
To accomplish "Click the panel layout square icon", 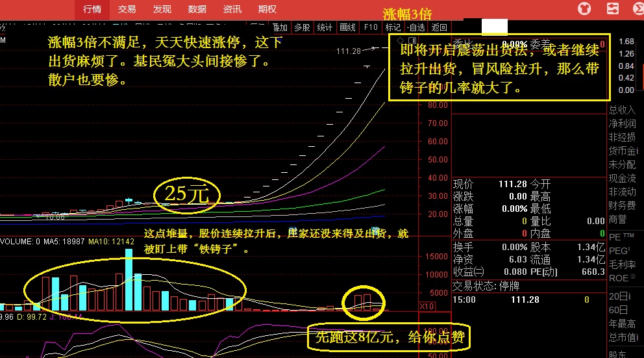I will tap(412, 40).
